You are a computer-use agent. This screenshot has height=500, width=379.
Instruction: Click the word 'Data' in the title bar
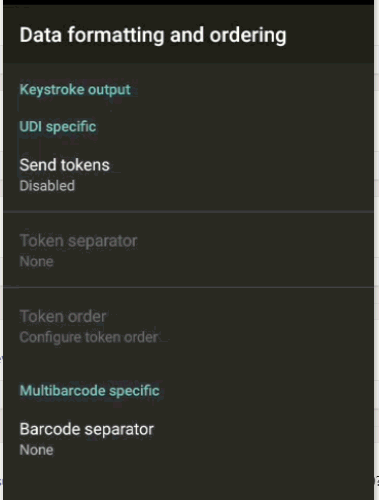click(x=41, y=35)
